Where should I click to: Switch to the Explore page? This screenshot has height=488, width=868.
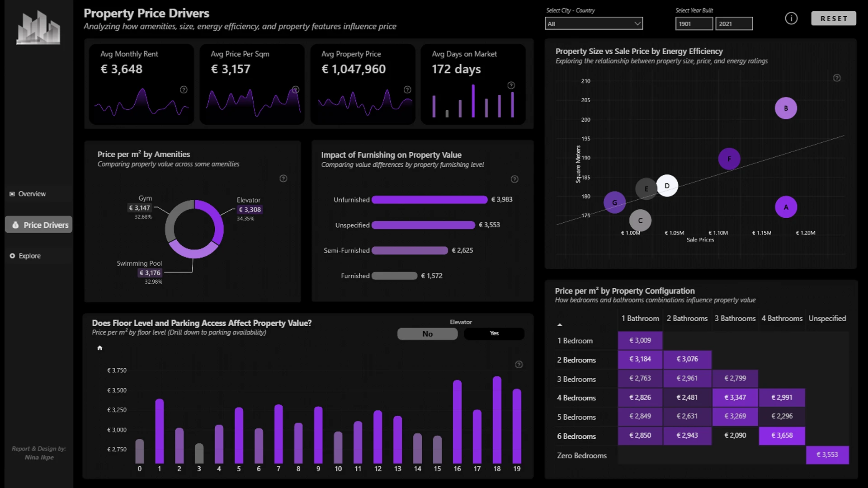[x=29, y=256]
